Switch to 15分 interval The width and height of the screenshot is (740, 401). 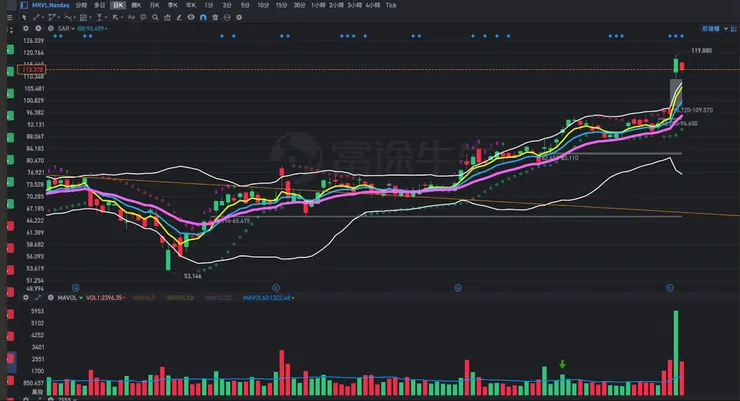[281, 5]
